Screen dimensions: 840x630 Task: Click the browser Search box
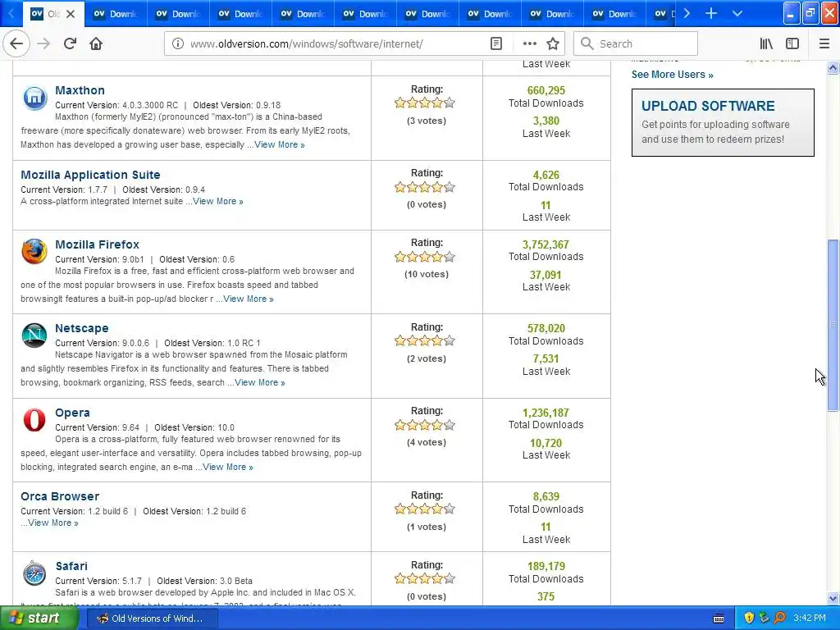tap(636, 43)
